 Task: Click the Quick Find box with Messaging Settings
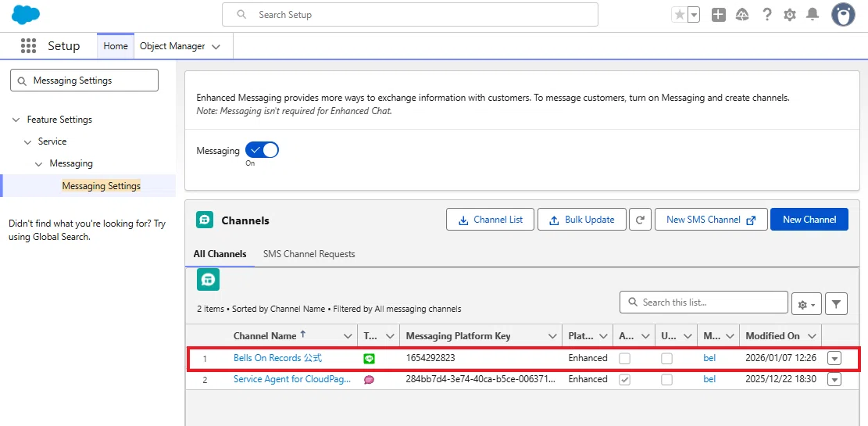(x=84, y=81)
